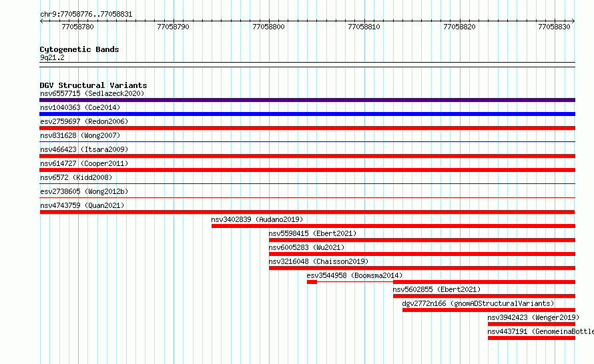This screenshot has height=364, width=594.
Task: Select the red nsv6005283 Wu2021 bar
Action: pyautogui.click(x=422, y=254)
